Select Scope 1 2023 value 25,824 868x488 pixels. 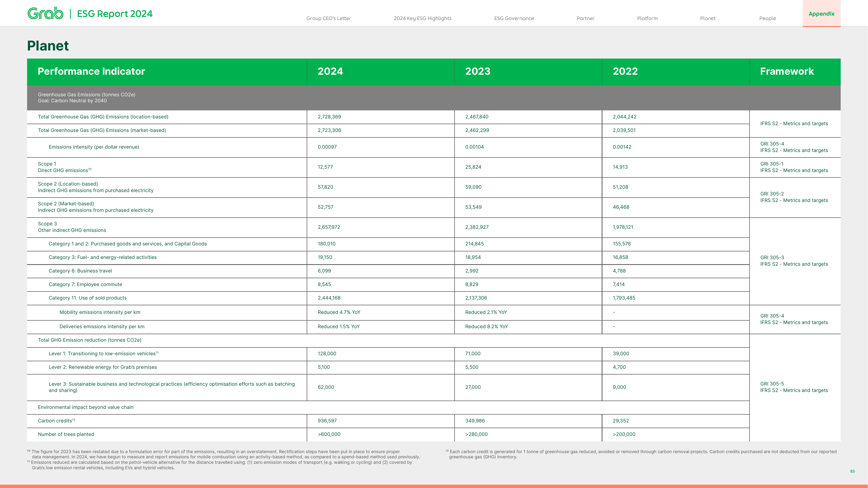(473, 167)
